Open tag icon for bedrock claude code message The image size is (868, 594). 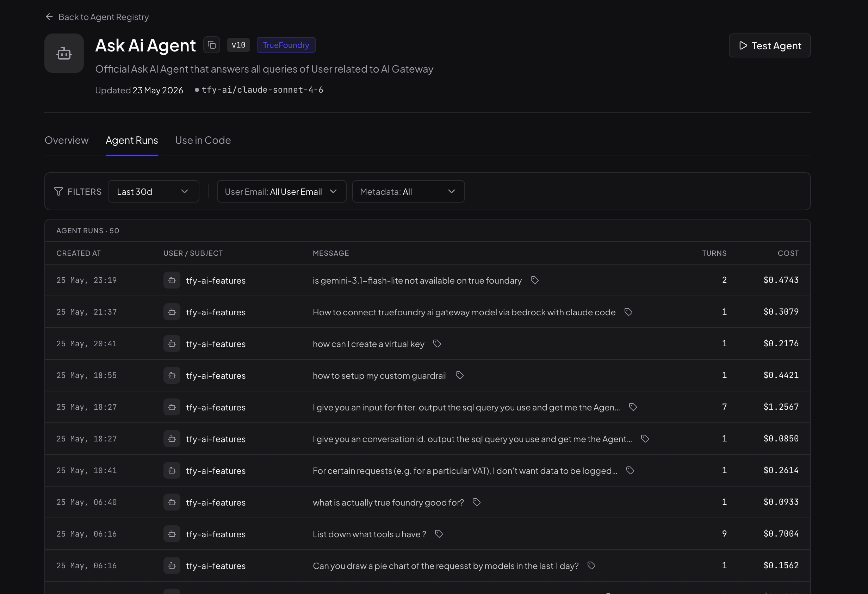(x=628, y=312)
